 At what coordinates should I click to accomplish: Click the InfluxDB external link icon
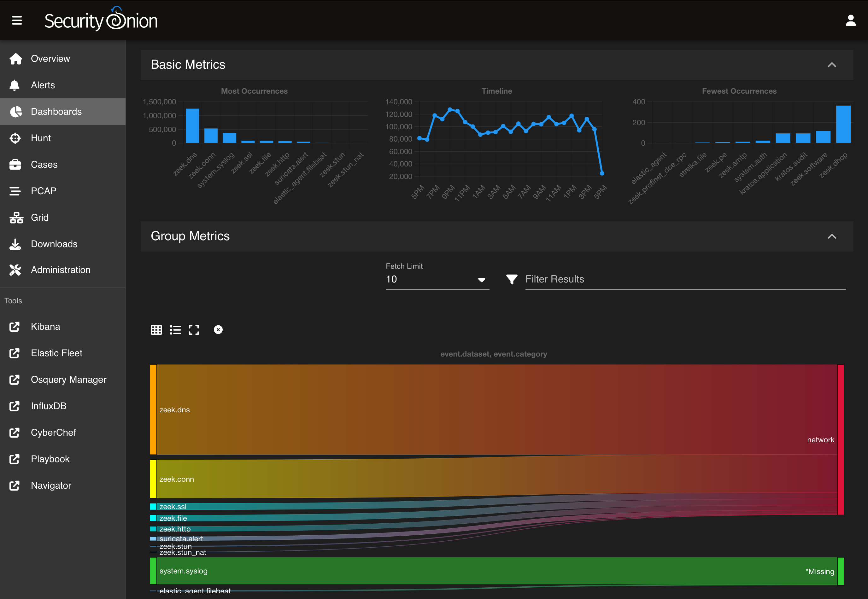(x=14, y=406)
